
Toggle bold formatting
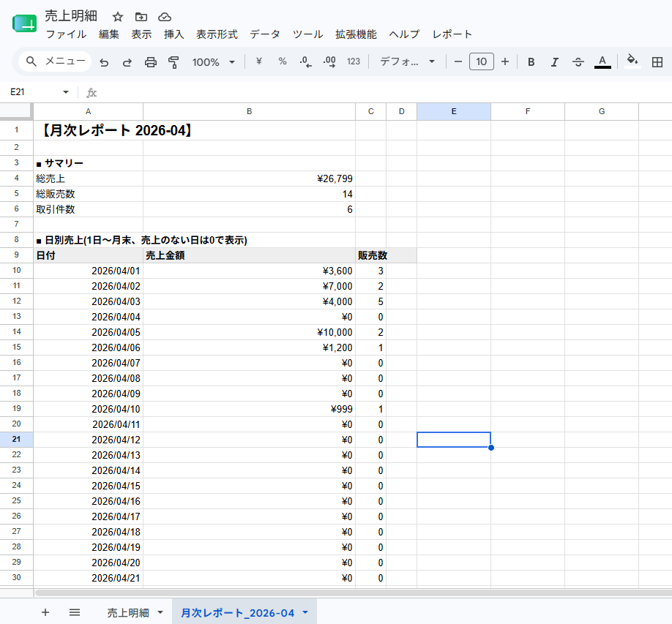531,62
